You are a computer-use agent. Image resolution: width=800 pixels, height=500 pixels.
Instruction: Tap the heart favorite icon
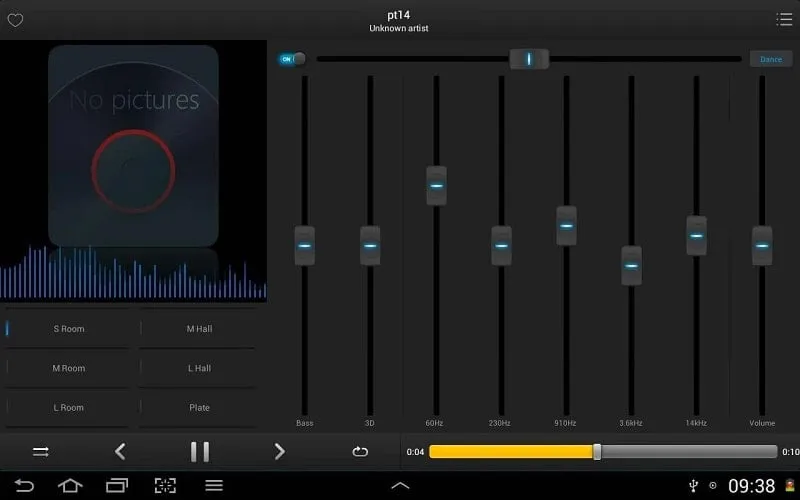pos(15,20)
